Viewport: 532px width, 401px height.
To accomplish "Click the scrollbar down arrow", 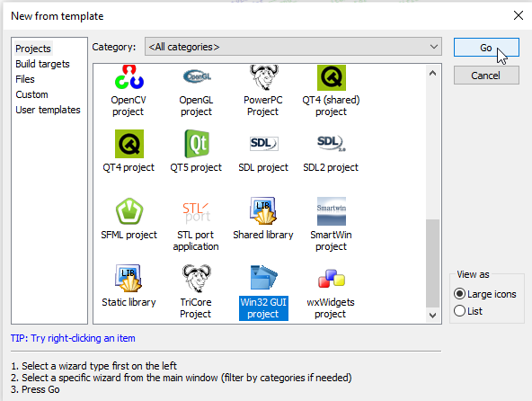I will tap(432, 315).
